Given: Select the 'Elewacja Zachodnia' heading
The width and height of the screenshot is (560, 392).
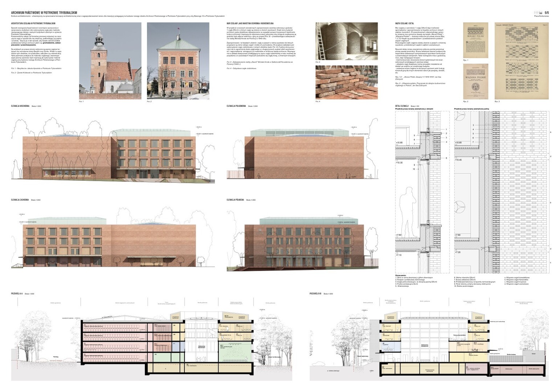Looking at the screenshot, I should [x=20, y=200].
